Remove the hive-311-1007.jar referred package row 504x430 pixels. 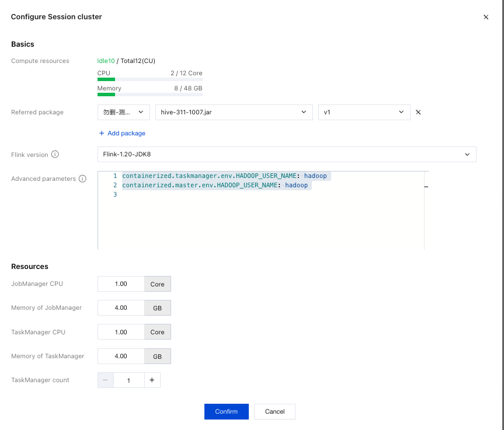[x=418, y=112]
